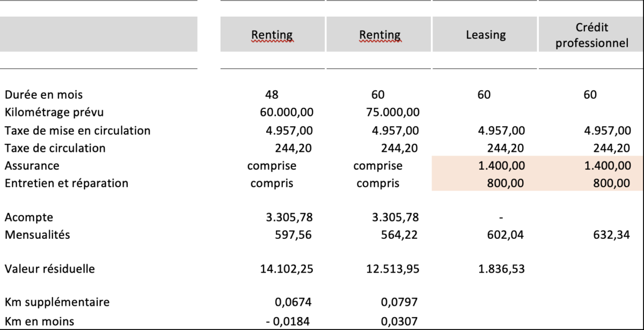
Task: Click the Km supplémentaire value 0,0797
Action: click(399, 303)
